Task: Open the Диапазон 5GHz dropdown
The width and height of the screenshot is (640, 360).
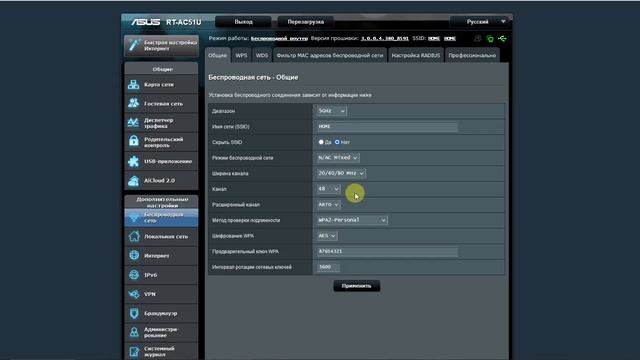Action: (x=331, y=111)
